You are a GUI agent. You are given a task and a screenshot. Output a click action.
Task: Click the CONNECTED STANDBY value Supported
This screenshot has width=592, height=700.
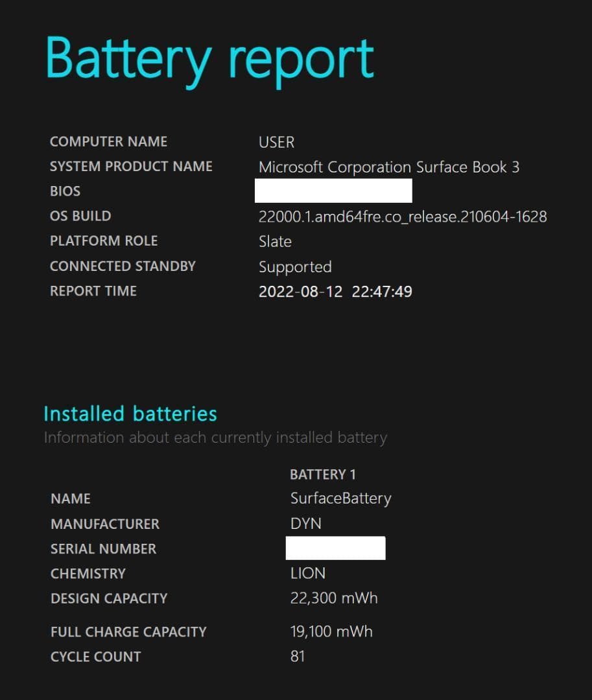click(x=295, y=266)
